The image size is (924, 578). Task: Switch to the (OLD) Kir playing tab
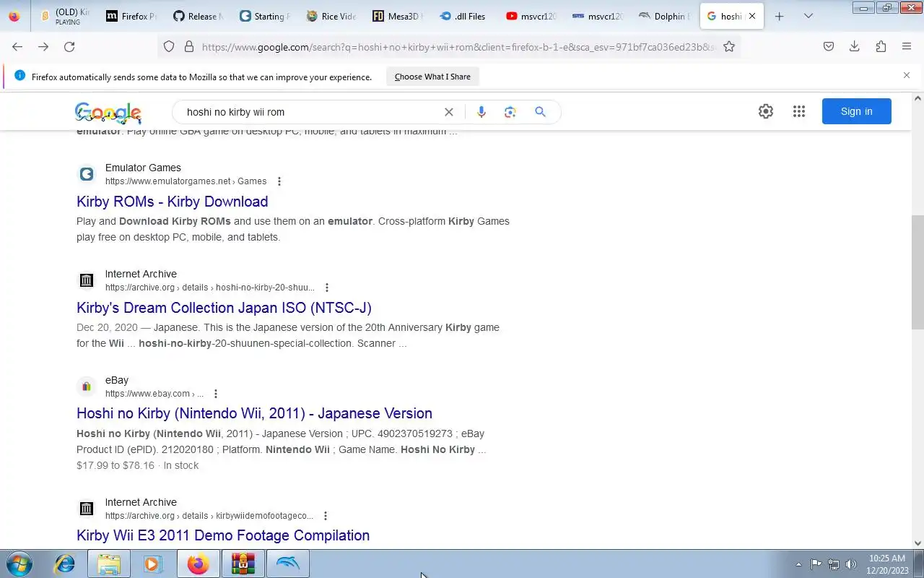(64, 16)
